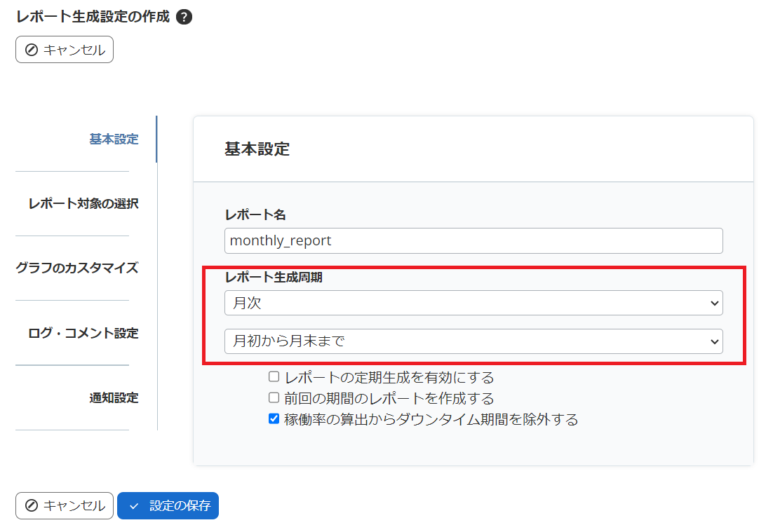Screen dimensions: 773x532
Task: Go to the ログ・コメント設定 tab
Action: coord(85,333)
